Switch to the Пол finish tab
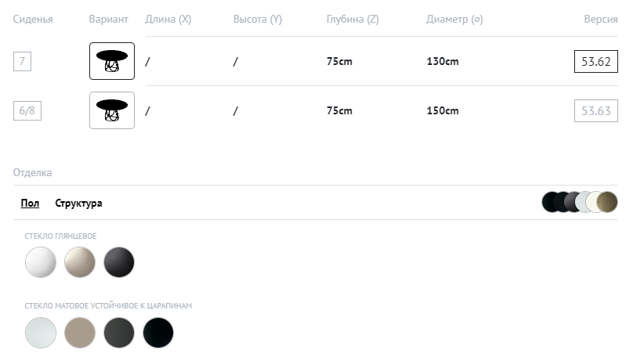Image resolution: width=644 pixels, height=357 pixels. coord(30,204)
